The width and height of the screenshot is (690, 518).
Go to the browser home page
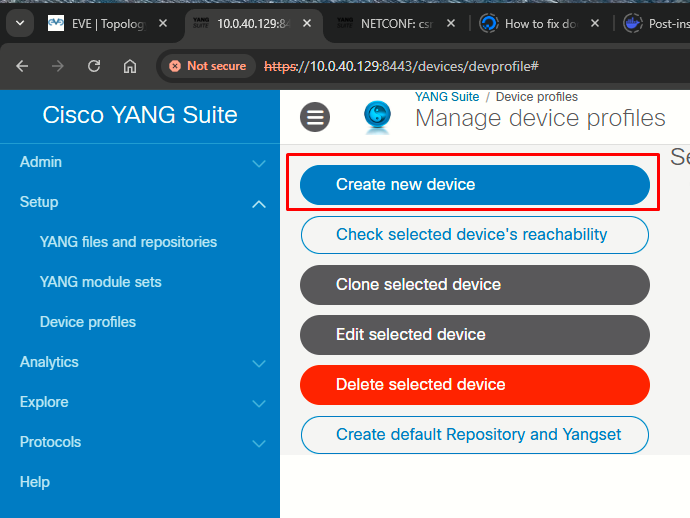[x=130, y=66]
